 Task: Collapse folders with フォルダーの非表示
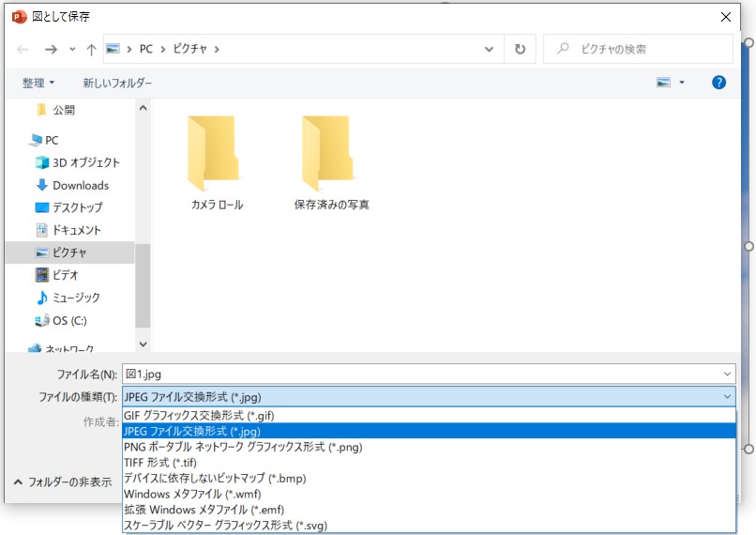54,481
